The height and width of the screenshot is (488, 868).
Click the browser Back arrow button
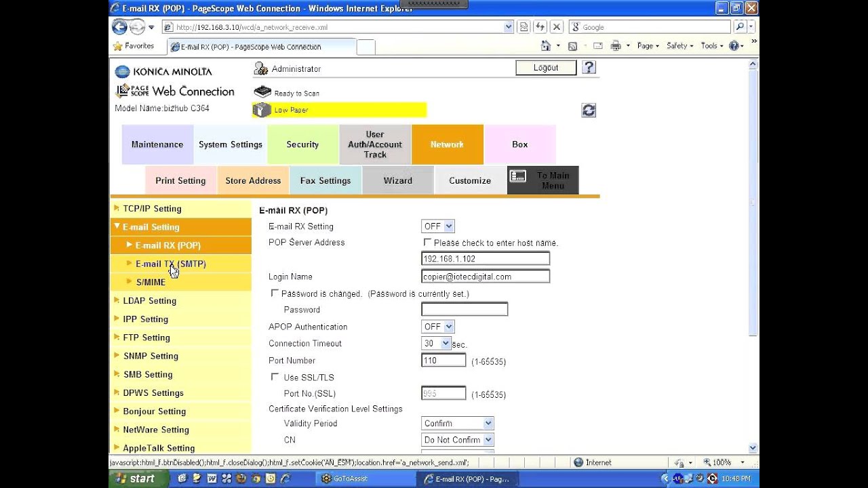tap(119, 27)
